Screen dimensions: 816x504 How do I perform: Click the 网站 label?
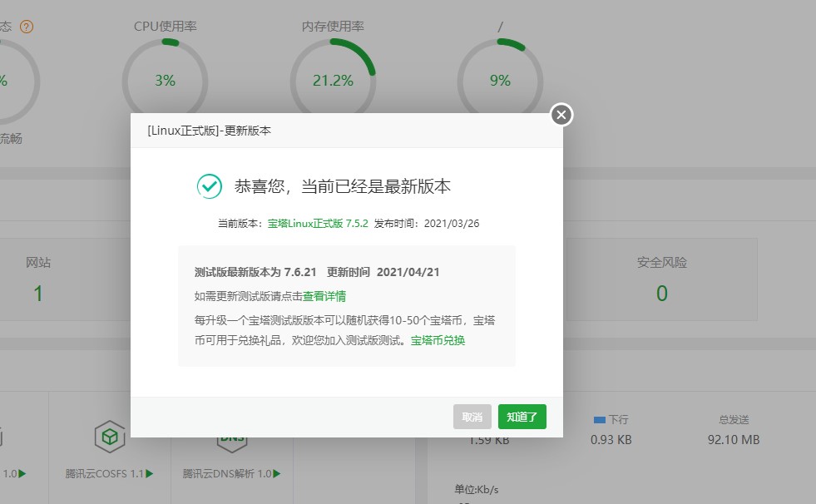pyautogui.click(x=38, y=262)
